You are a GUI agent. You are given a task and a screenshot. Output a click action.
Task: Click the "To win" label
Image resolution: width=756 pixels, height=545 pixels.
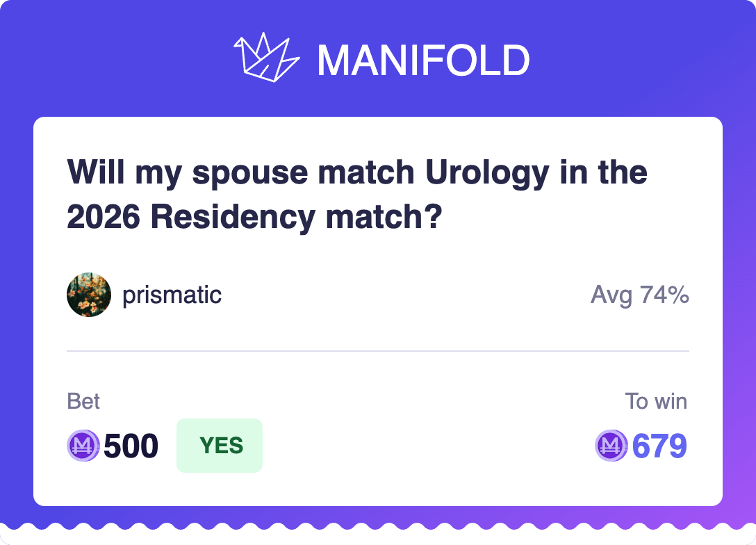tap(655, 401)
